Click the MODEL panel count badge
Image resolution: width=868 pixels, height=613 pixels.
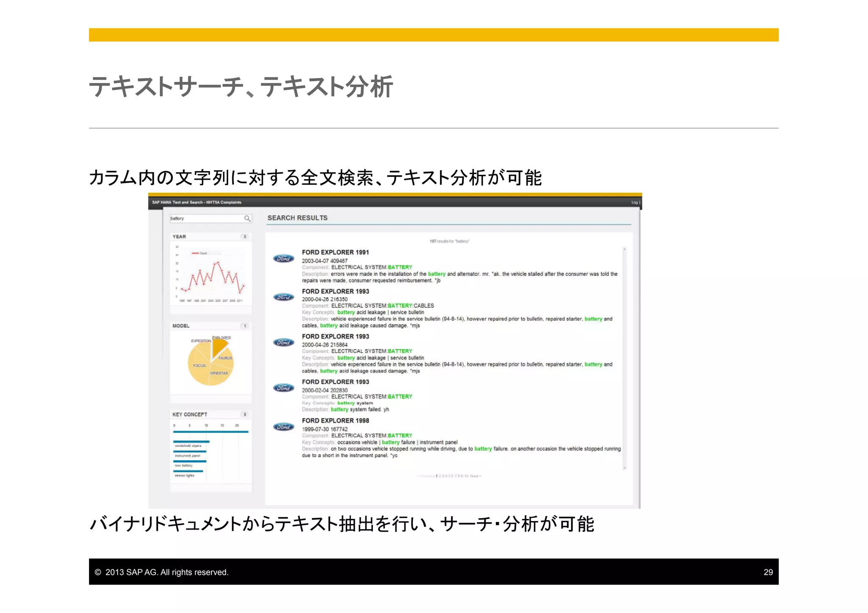(245, 326)
